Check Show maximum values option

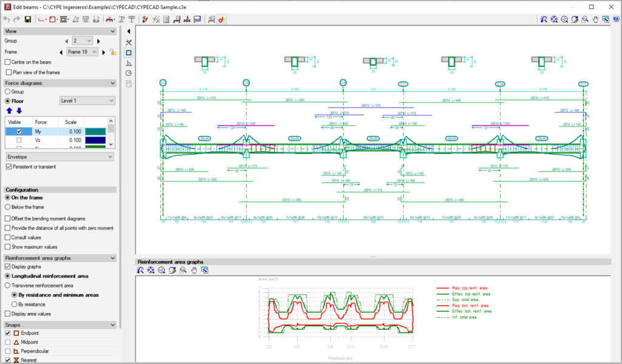[x=7, y=247]
